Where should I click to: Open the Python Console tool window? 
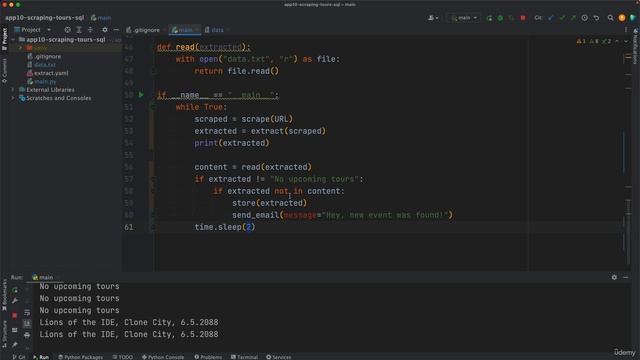[163, 357]
